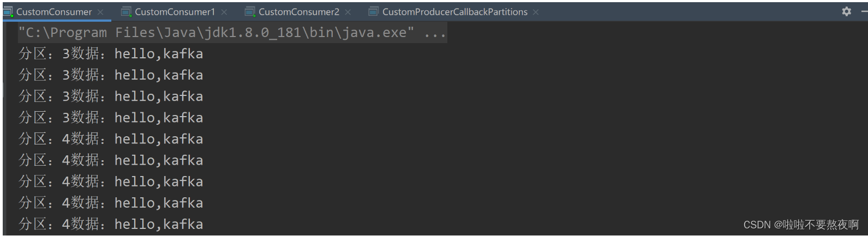Close the CustomConsumer run tab
Viewport: 868px width, 236px height.
(100, 12)
